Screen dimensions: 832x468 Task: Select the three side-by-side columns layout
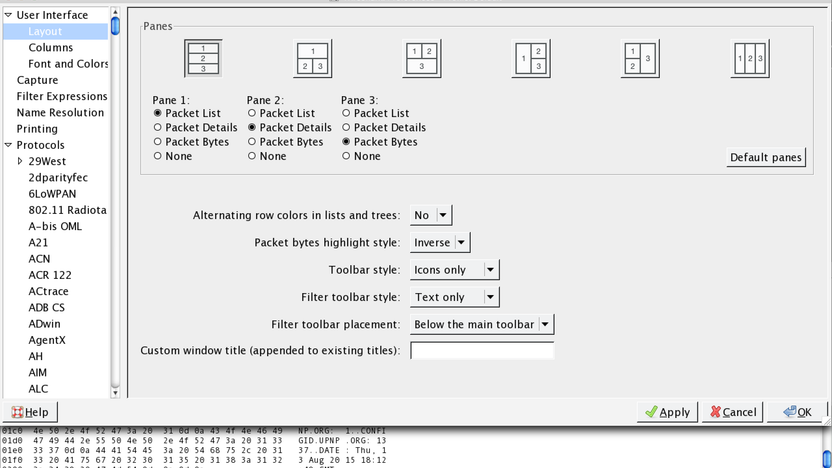[750, 58]
